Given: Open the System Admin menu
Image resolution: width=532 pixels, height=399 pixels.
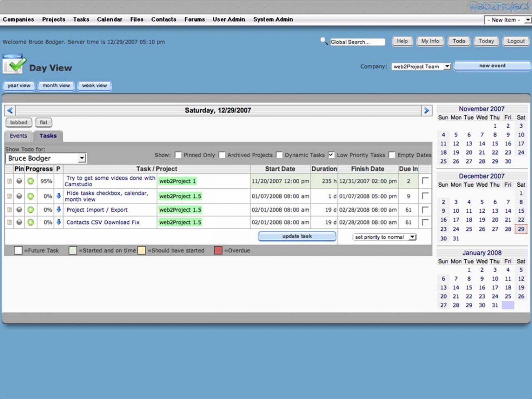Looking at the screenshot, I should pos(273,19).
